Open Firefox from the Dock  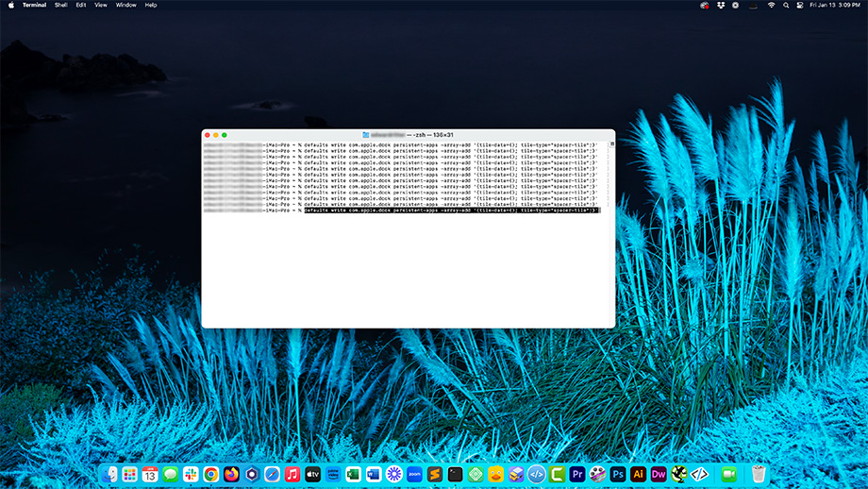coord(231,474)
